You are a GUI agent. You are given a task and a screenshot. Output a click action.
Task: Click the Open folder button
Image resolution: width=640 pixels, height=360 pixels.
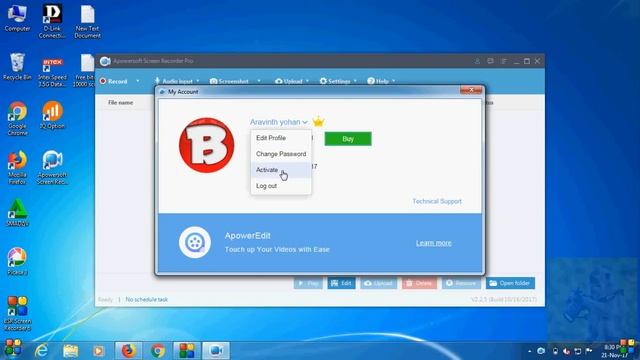(510, 283)
